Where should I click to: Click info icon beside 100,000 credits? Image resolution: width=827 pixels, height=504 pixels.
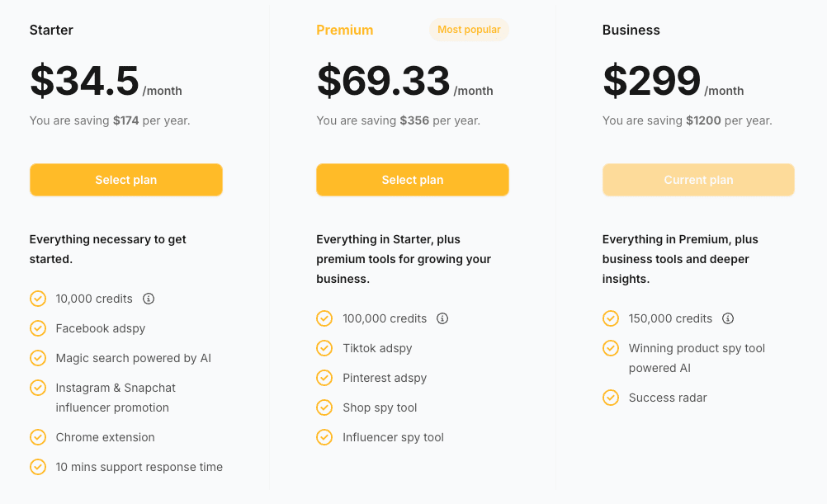442,318
